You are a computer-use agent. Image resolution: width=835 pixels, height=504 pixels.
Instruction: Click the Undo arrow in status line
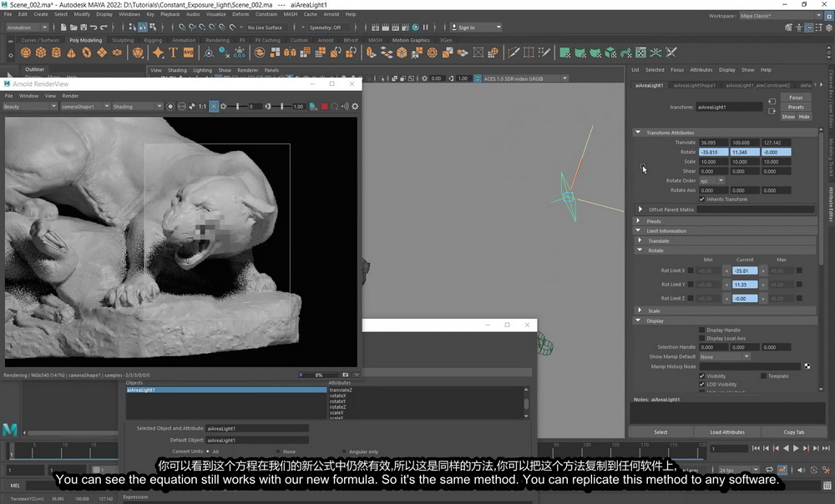click(x=94, y=28)
